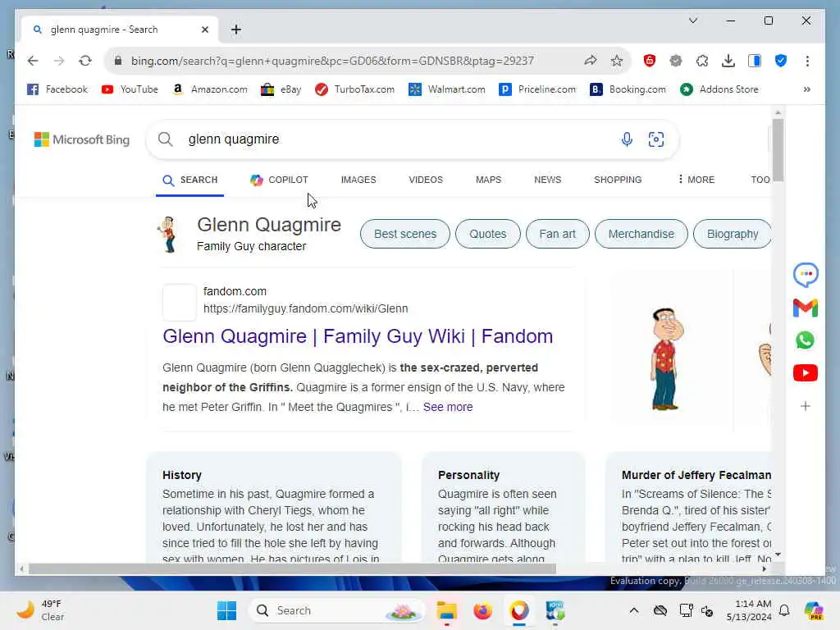Open the Amazon.com bookmark
840x630 pixels.
[x=210, y=89]
